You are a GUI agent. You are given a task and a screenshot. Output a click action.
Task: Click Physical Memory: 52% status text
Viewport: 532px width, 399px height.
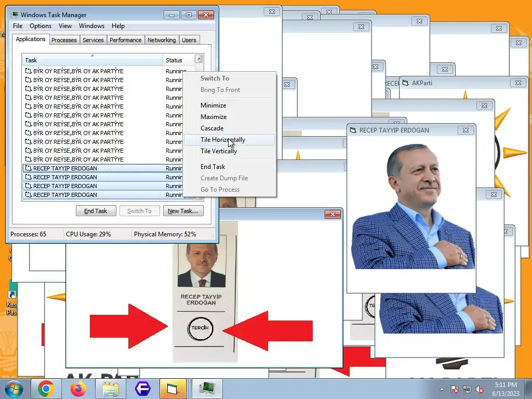click(165, 234)
